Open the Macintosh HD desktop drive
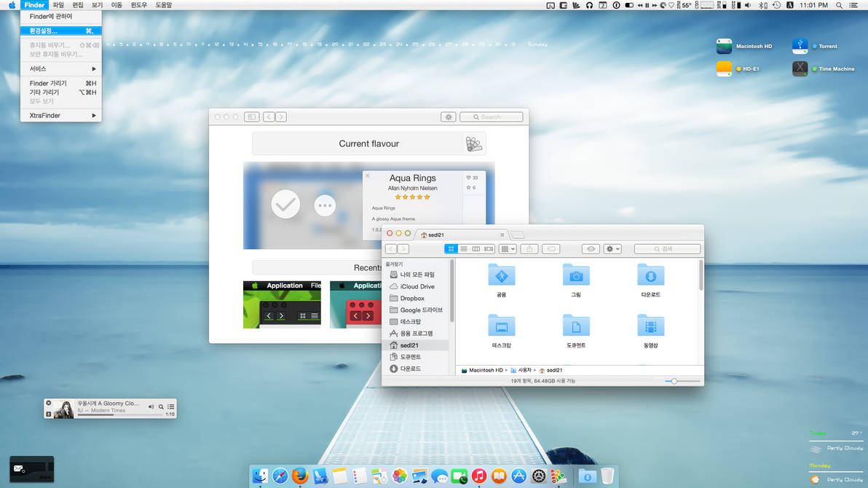 724,46
